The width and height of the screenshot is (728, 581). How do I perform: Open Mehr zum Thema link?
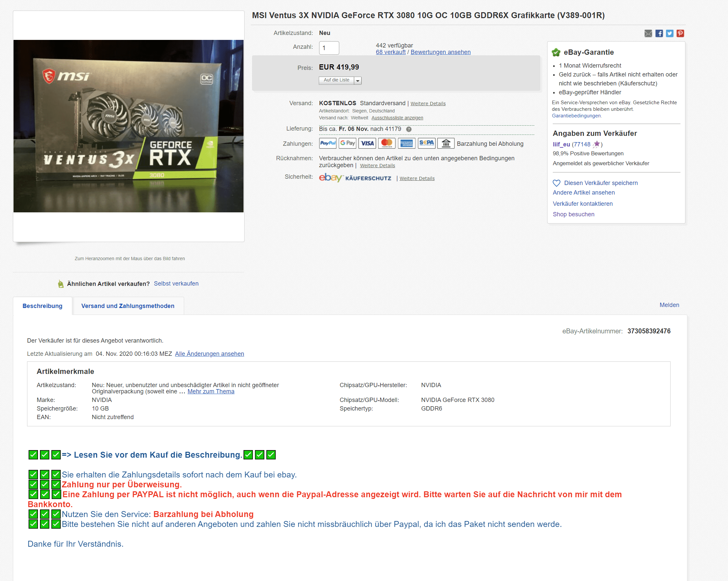[x=211, y=391]
